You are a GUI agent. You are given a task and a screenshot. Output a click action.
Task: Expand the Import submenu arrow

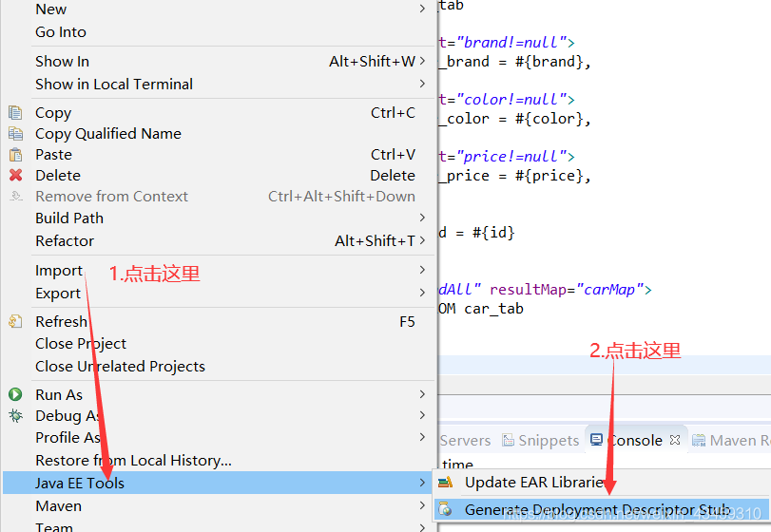422,270
